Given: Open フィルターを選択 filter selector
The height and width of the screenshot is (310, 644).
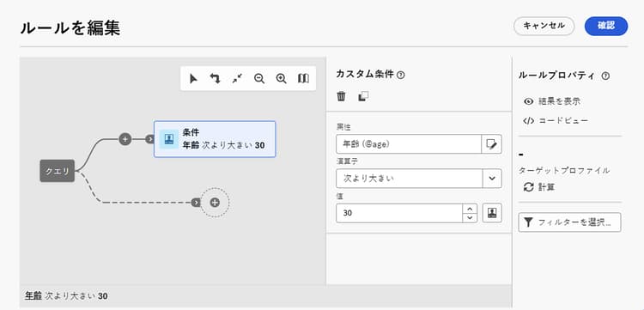Looking at the screenshot, I should [569, 222].
